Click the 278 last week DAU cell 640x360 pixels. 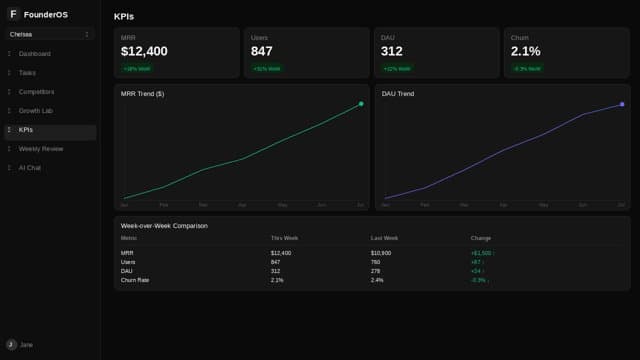pyautogui.click(x=376, y=271)
